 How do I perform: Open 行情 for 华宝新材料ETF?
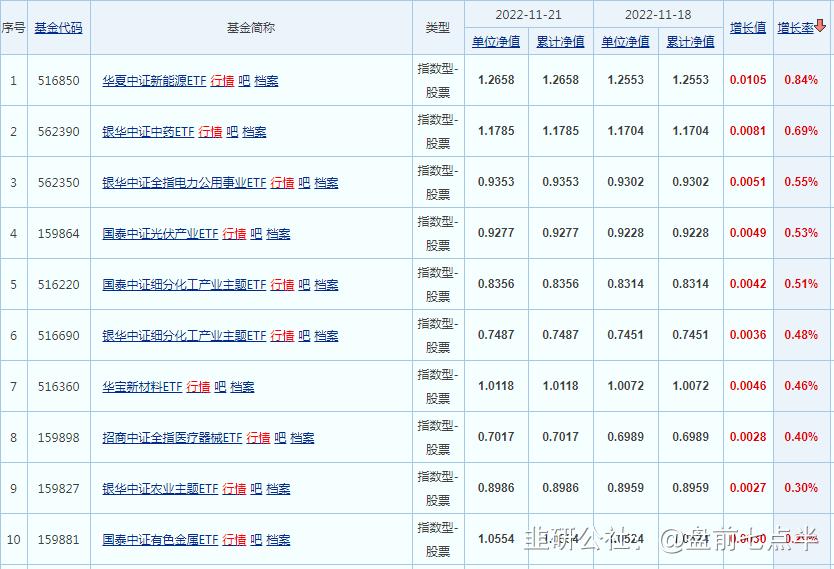198,387
